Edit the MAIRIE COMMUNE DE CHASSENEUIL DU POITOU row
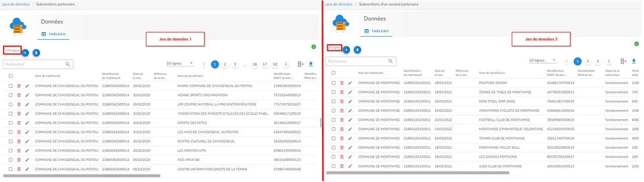The image size is (644, 182). [28, 86]
